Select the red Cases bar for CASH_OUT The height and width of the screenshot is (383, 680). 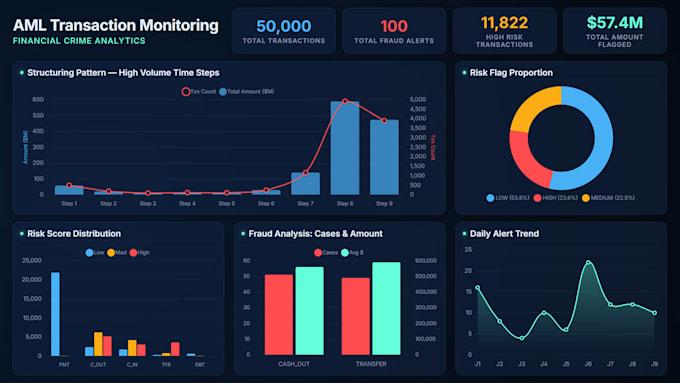[x=279, y=314]
